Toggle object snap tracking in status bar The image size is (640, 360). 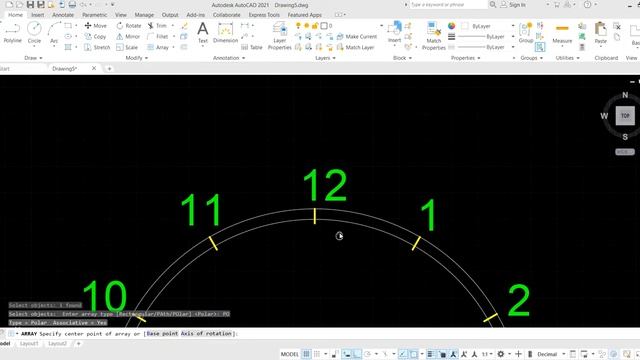402,354
